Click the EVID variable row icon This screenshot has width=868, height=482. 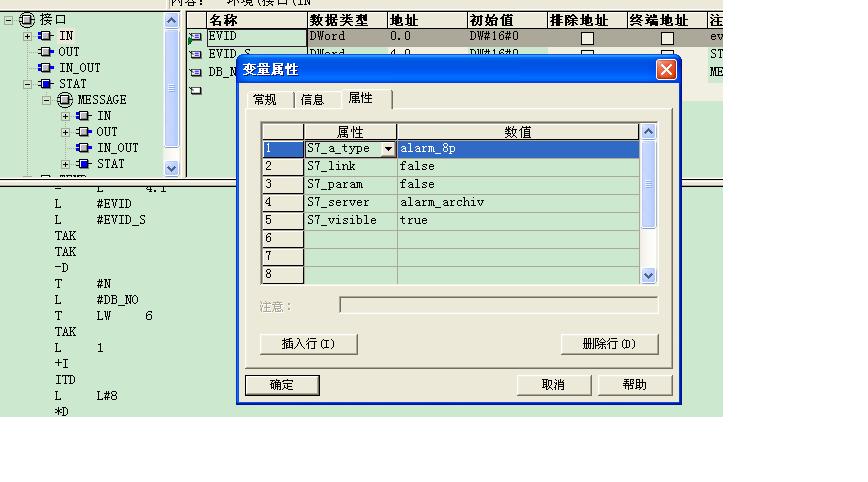coord(195,37)
